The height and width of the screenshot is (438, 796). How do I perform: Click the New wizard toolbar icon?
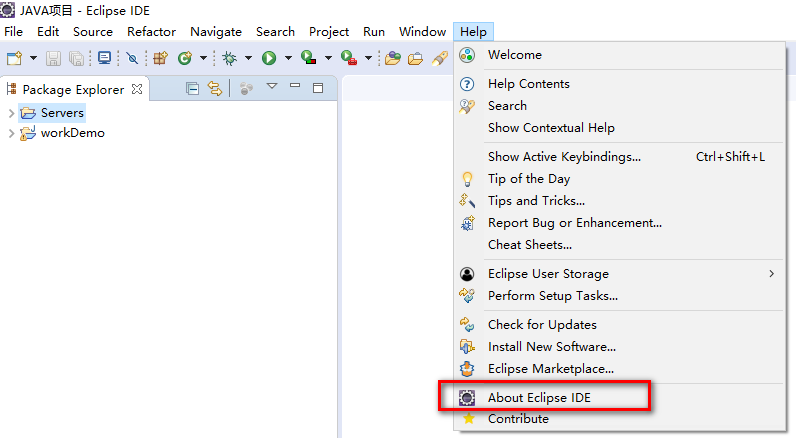(14, 58)
